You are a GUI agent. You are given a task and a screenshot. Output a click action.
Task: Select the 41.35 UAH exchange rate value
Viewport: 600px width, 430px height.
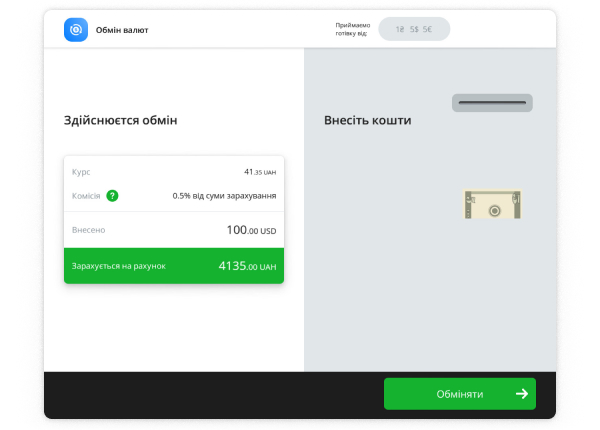pos(259,172)
